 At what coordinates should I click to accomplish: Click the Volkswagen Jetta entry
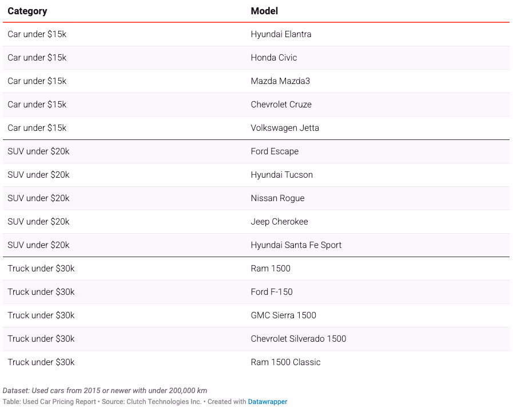[x=285, y=128]
